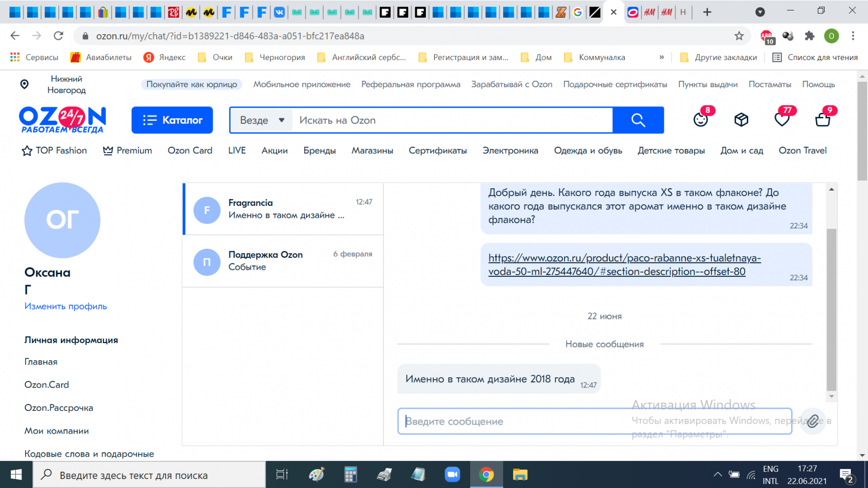This screenshot has width=868, height=488.
Task: Open the Zoom app in taskbar
Action: 452,475
